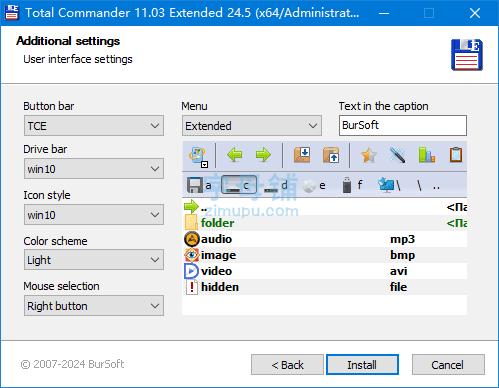The width and height of the screenshot is (499, 388).
Task: Expand the Mouse selection dropdown
Action: coord(94,306)
